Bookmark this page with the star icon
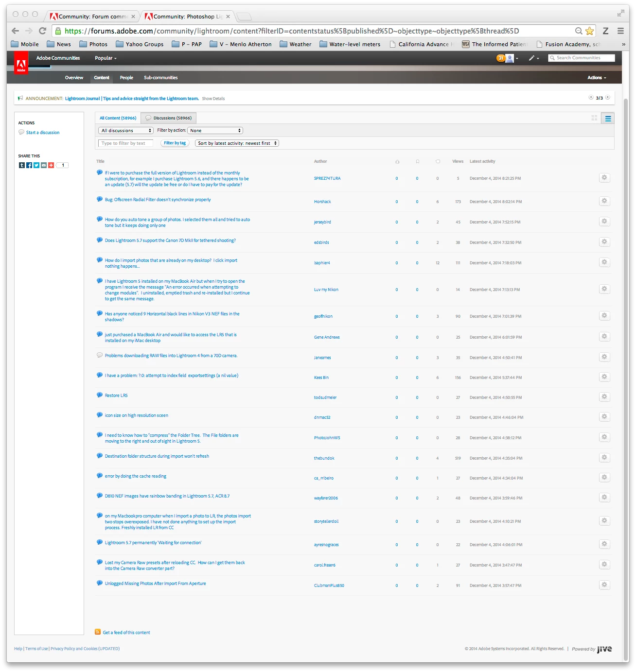The image size is (636, 672). [x=590, y=31]
